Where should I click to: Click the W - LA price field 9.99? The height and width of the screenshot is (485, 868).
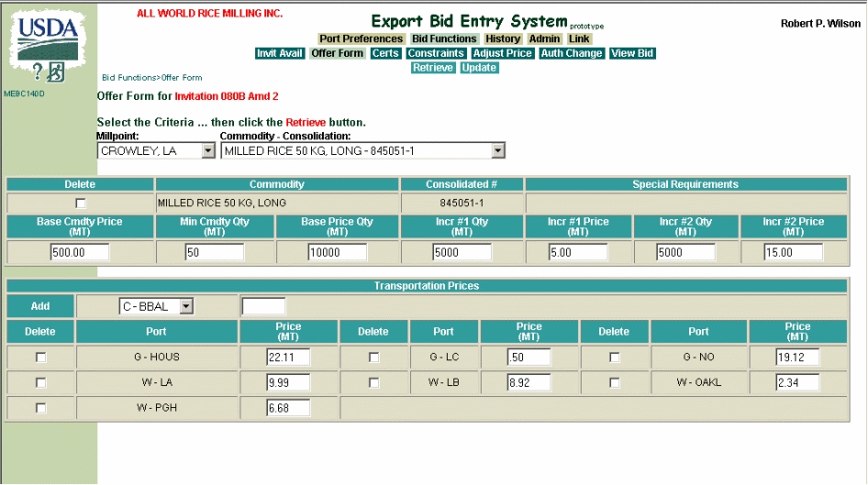[x=288, y=382]
